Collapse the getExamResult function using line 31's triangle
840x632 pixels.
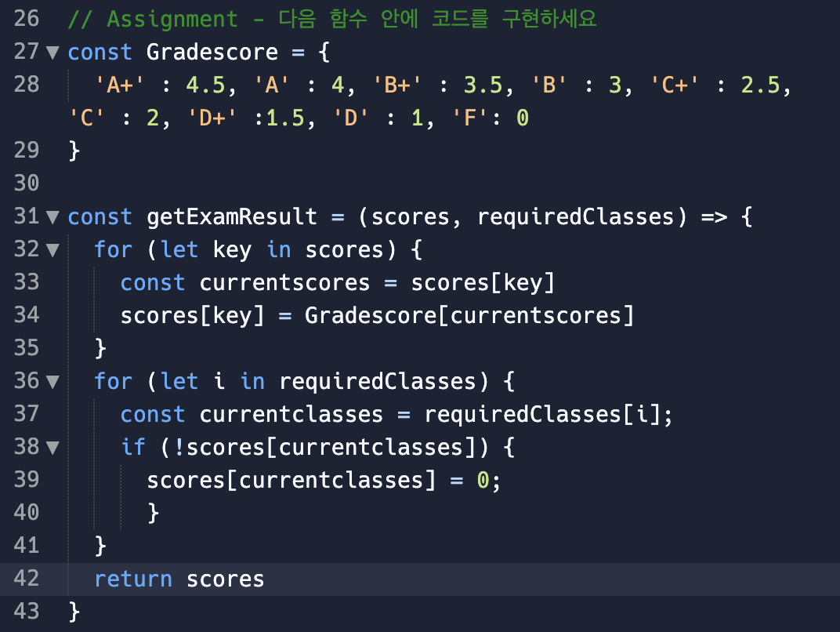(52, 216)
